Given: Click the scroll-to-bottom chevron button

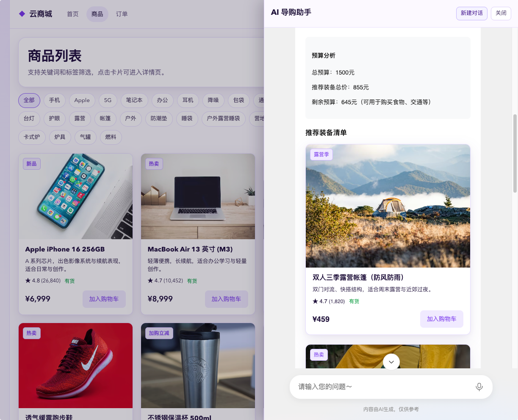Looking at the screenshot, I should (391, 362).
